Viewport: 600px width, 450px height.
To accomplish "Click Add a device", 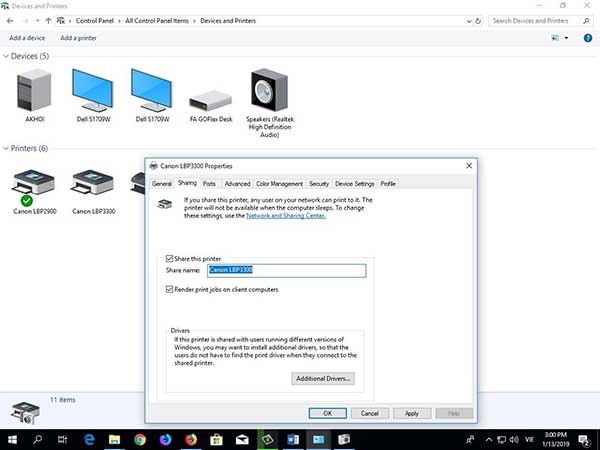I will 27,38.
